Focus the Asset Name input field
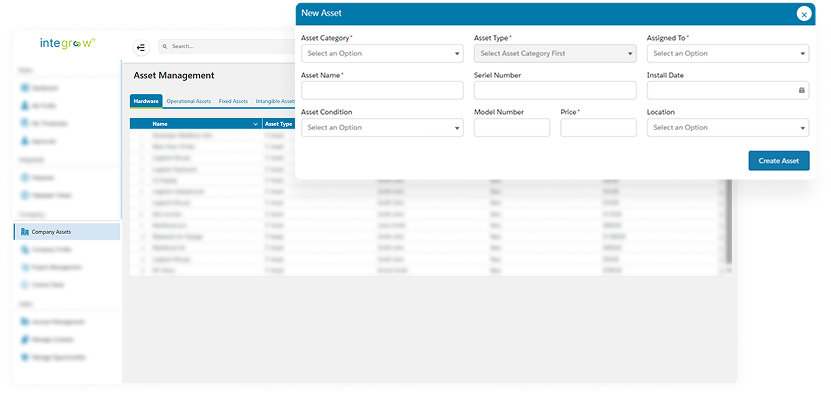The height and width of the screenshot is (397, 831). (x=382, y=91)
